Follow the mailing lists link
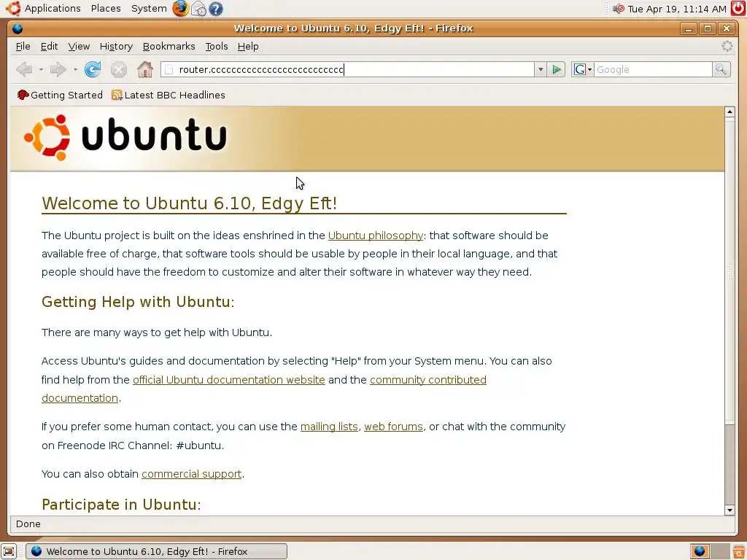 click(329, 426)
